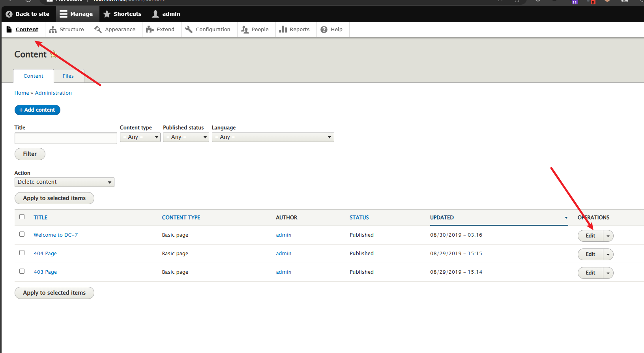Image resolution: width=644 pixels, height=353 pixels.
Task: Add Content page to shortcuts via star
Action: click(x=54, y=54)
